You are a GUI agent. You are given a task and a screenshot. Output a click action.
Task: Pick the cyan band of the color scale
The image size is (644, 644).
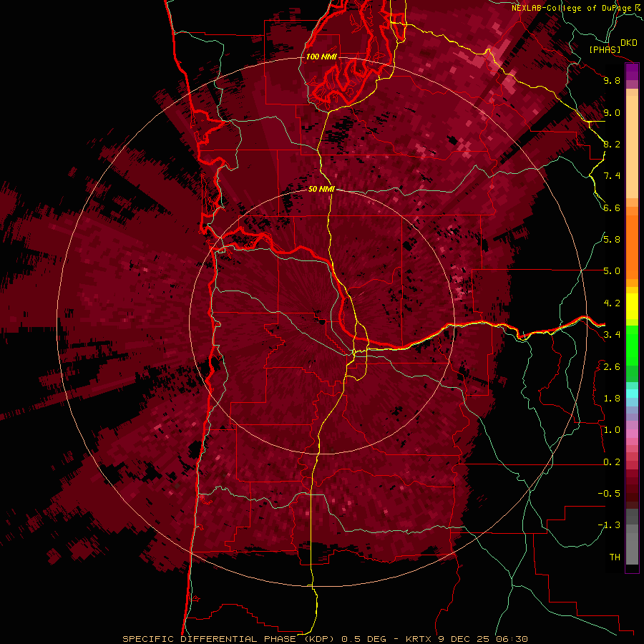[632, 394]
